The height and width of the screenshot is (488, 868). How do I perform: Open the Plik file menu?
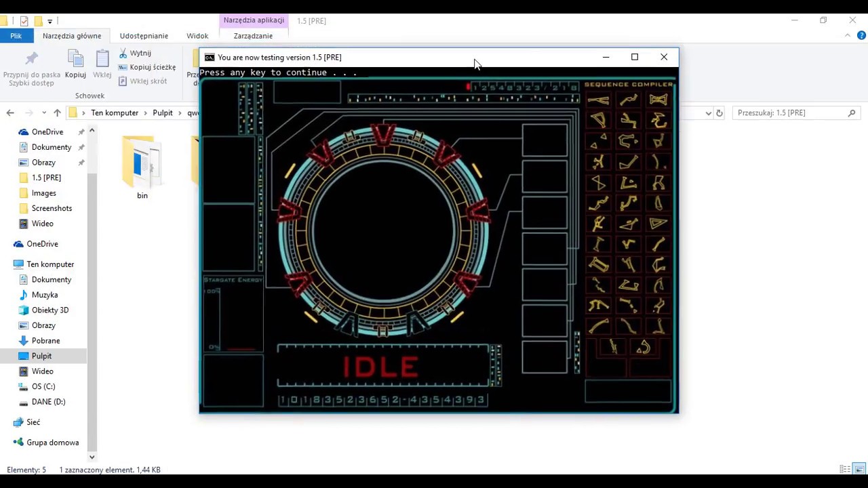tap(16, 36)
